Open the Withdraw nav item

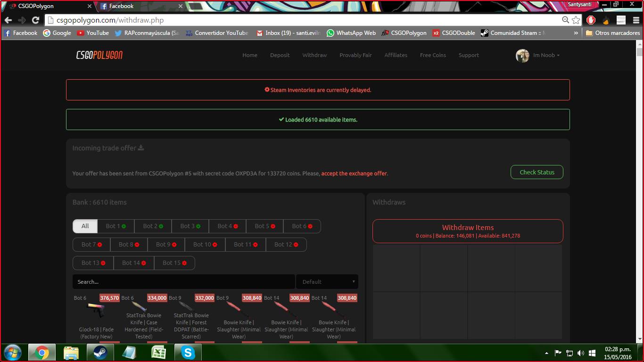pos(314,55)
